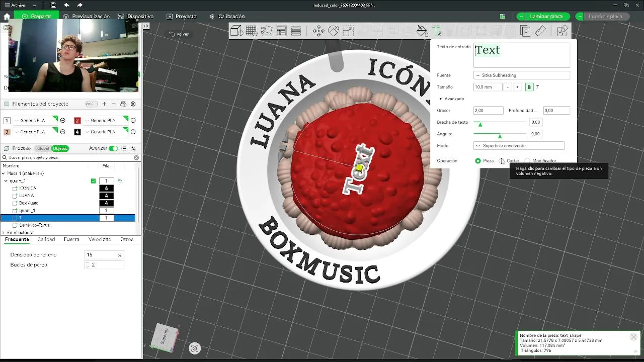
Task: Open the process settings list icon
Action: 123,148
